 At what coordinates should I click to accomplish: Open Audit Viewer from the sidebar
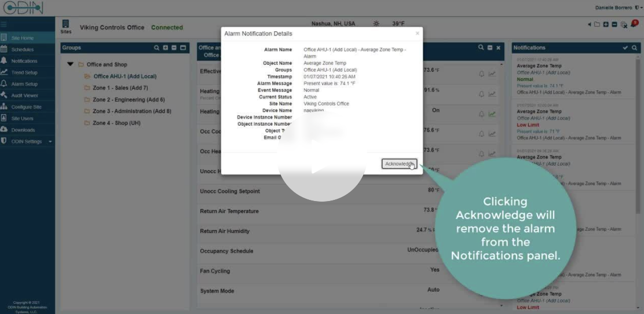[x=27, y=96]
